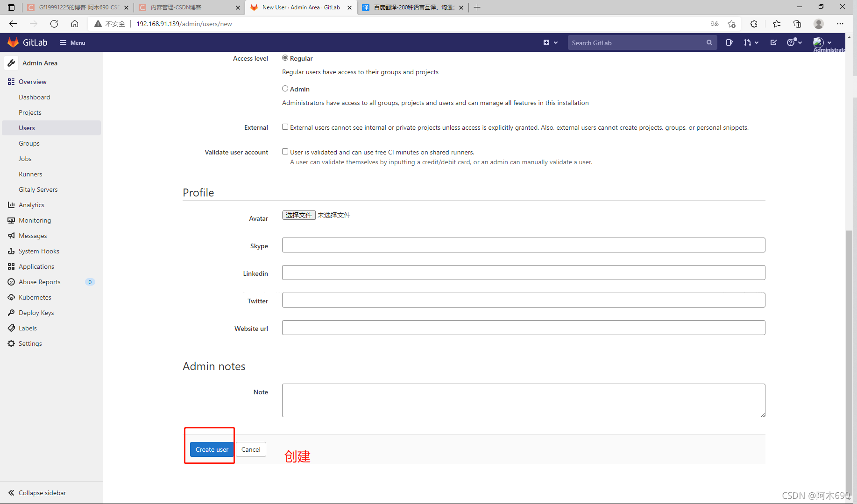Click inside the Twitter input field

523,300
